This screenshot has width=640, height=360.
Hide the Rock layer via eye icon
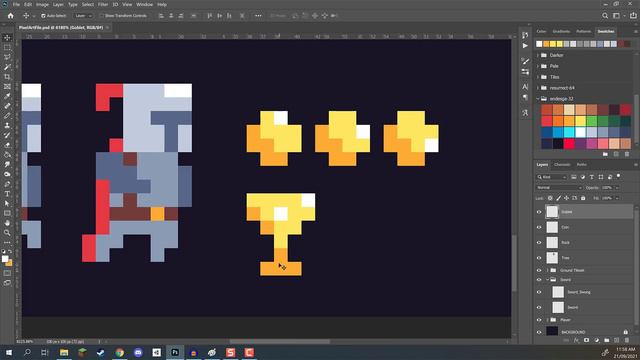[539, 242]
